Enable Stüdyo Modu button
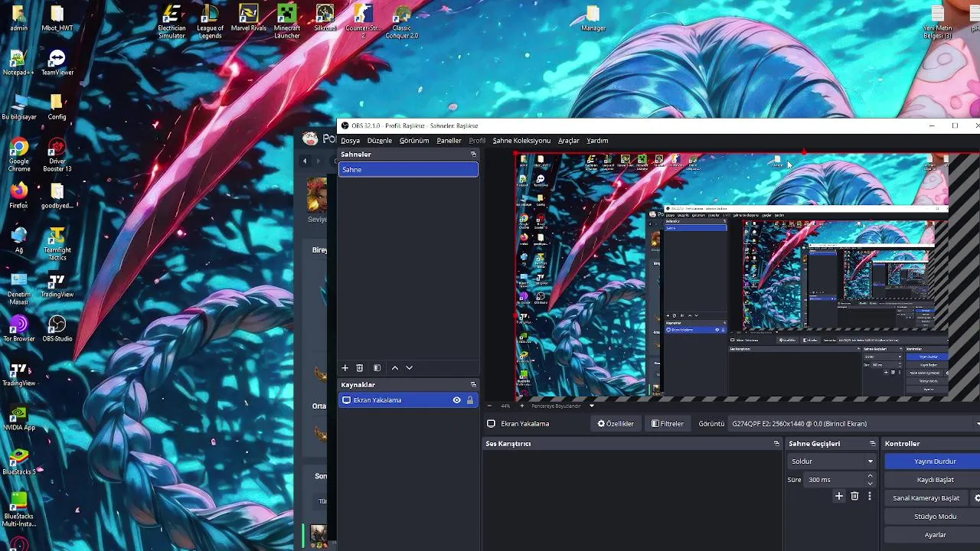 tap(933, 517)
